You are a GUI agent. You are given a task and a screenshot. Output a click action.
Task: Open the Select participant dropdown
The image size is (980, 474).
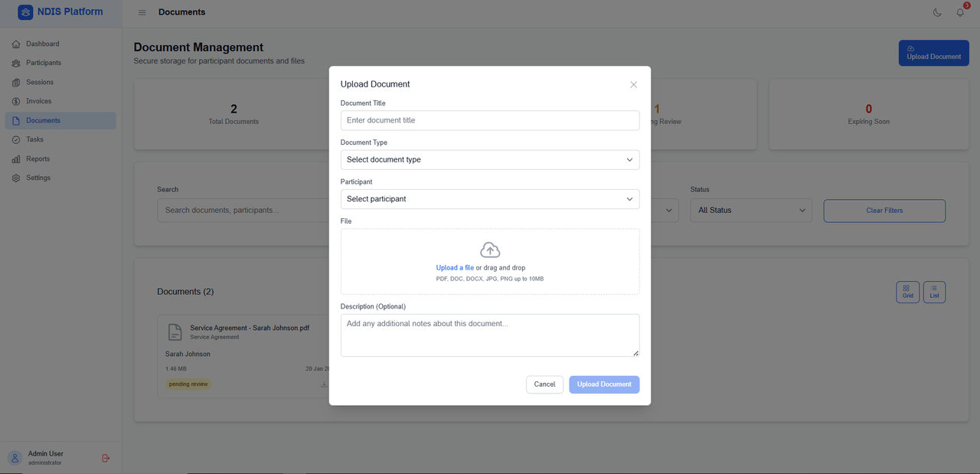click(490, 199)
